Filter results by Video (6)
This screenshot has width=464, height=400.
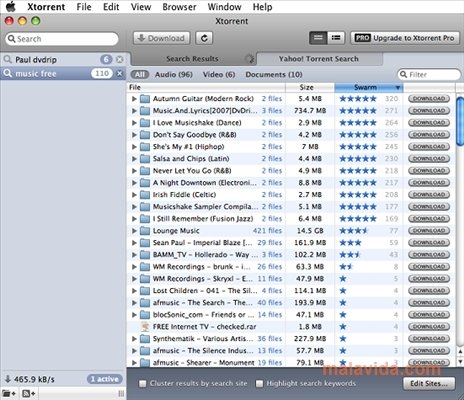point(219,74)
